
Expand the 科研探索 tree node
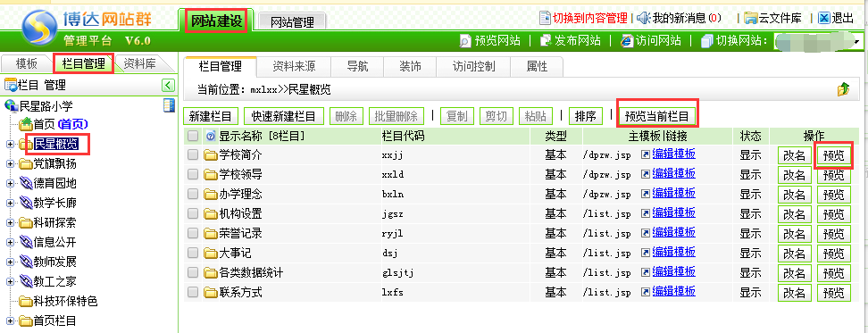(10, 222)
